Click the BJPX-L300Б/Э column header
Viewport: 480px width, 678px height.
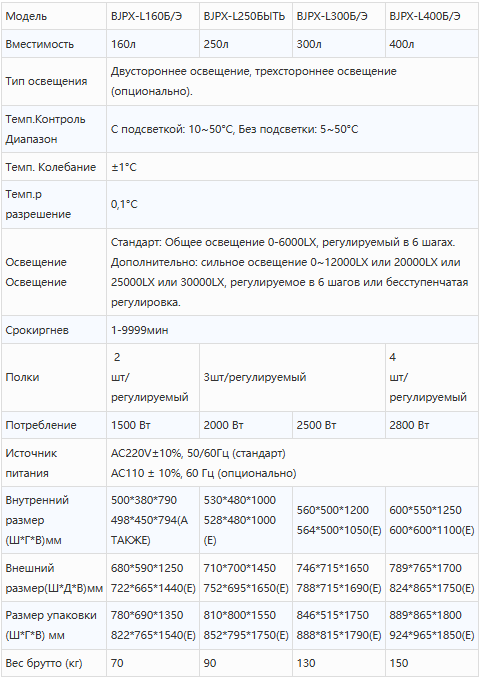click(339, 16)
